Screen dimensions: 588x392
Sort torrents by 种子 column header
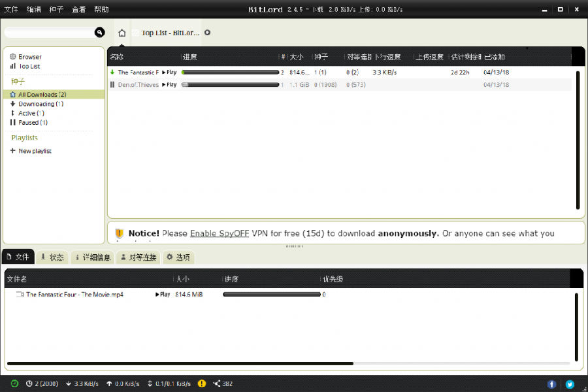click(321, 57)
